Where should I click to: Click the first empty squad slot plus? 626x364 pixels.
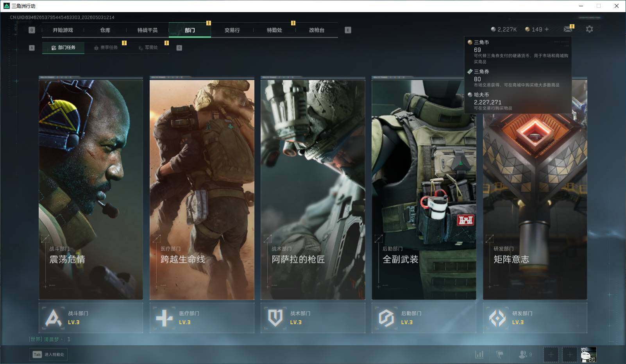point(551,355)
